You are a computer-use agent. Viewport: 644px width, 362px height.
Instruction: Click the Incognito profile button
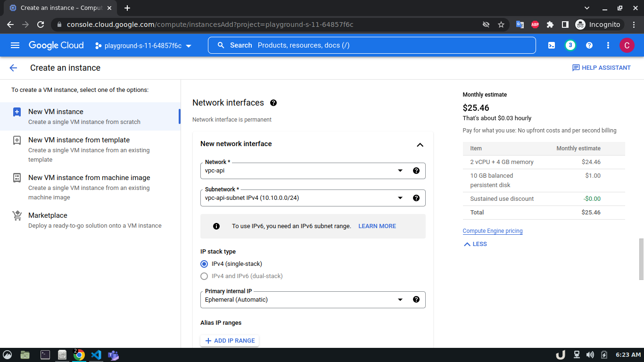pyautogui.click(x=599, y=25)
